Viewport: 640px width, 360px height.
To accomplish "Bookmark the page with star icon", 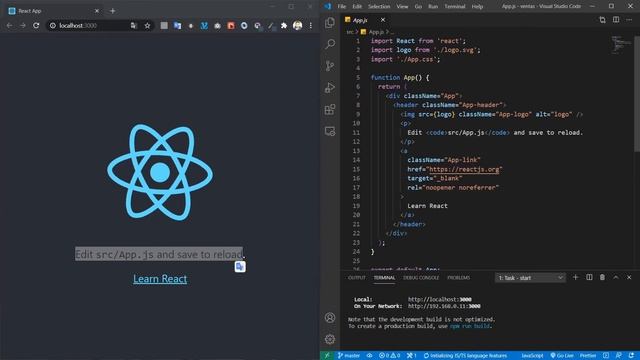I will [147, 25].
